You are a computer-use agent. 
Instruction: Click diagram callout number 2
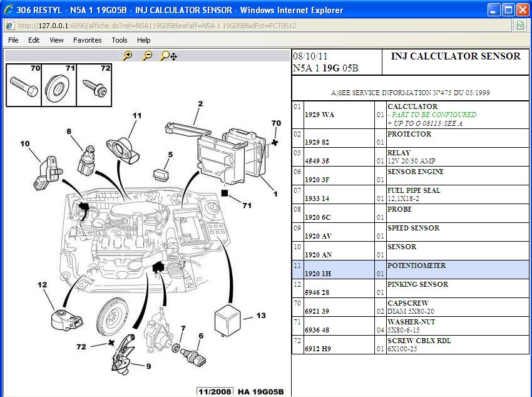(x=200, y=103)
